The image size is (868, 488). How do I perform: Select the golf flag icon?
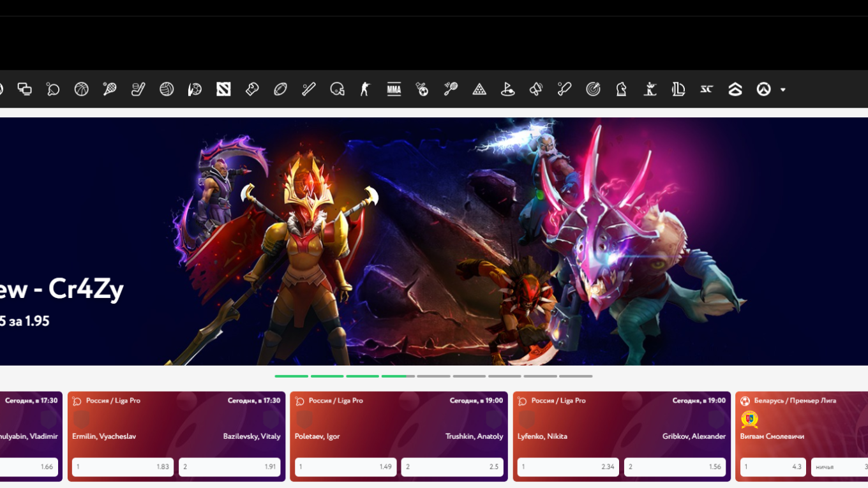507,89
